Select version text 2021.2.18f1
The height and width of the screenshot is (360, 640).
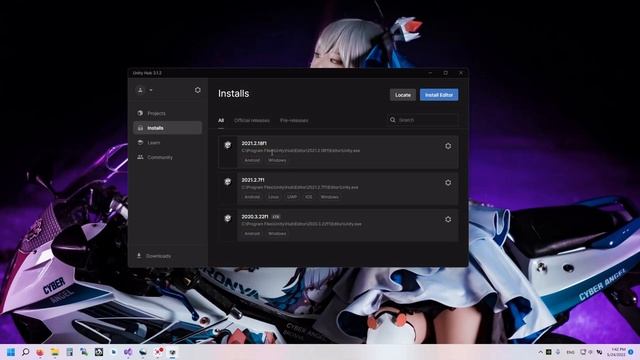254,143
